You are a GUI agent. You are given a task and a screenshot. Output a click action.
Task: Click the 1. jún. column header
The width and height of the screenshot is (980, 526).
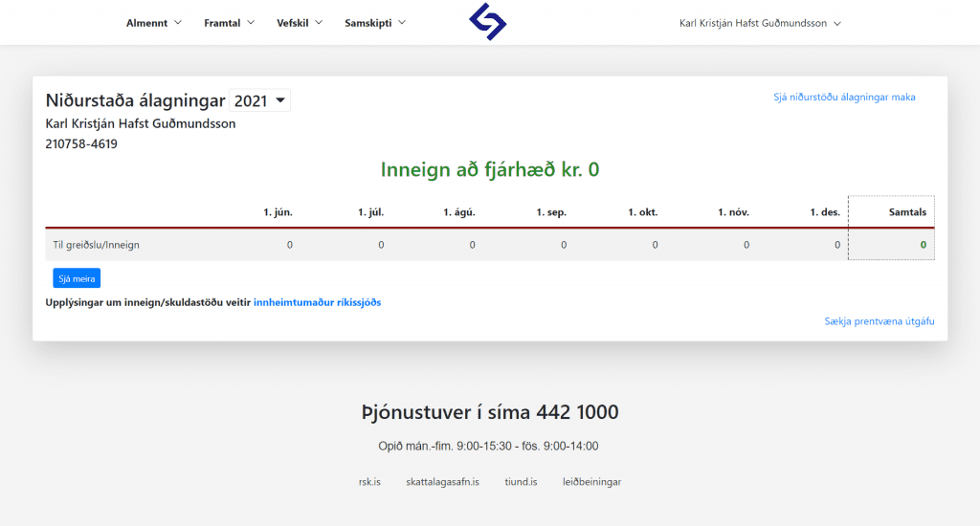click(278, 212)
